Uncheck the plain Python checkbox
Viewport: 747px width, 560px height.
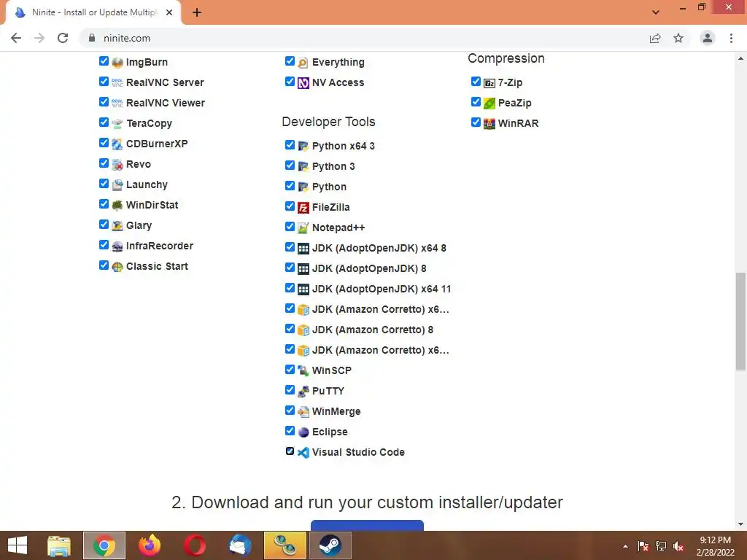[x=290, y=186]
